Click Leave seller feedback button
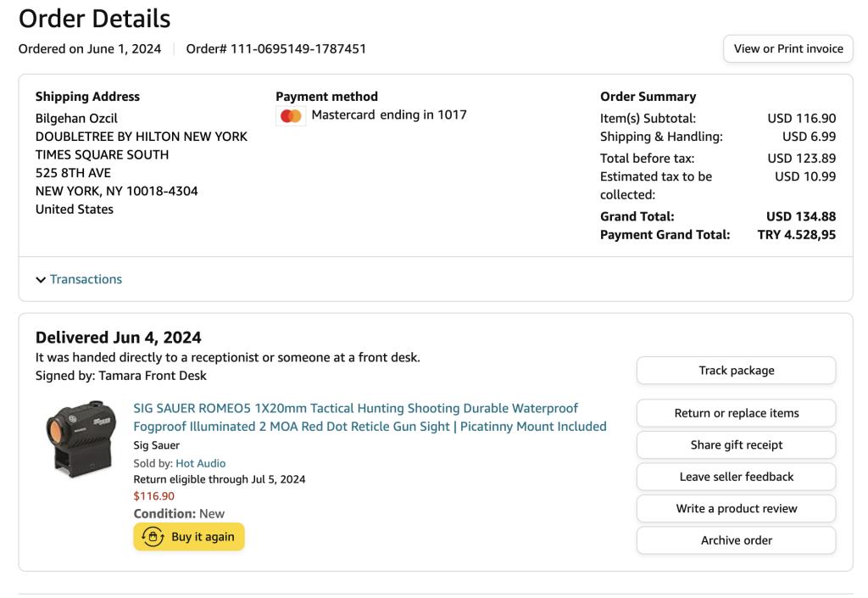Screen dimensions: 868x598 point(736,477)
